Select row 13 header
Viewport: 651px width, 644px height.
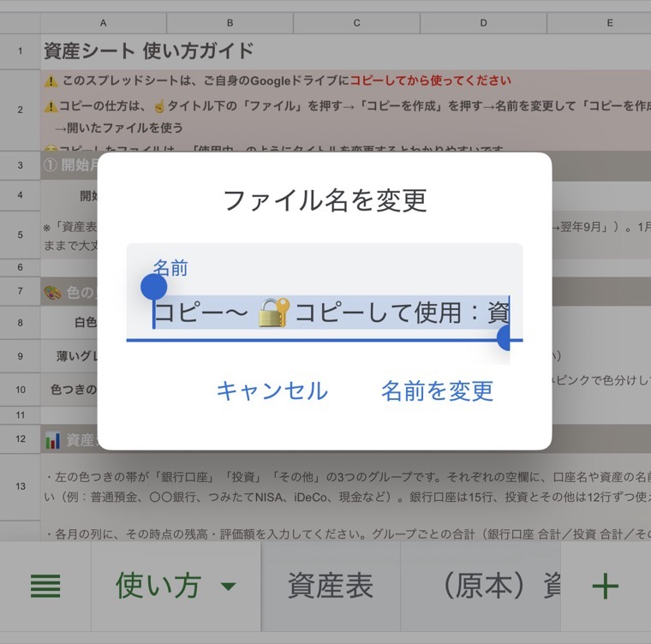click(x=20, y=486)
